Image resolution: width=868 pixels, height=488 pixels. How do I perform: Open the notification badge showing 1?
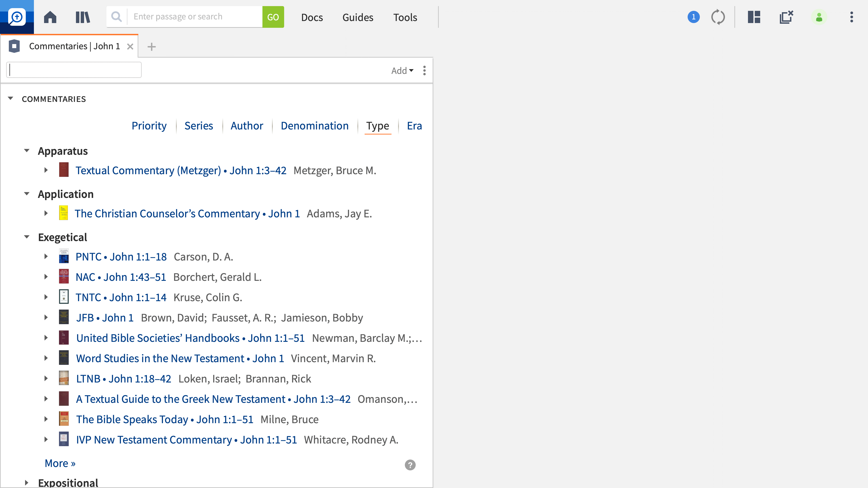click(693, 17)
